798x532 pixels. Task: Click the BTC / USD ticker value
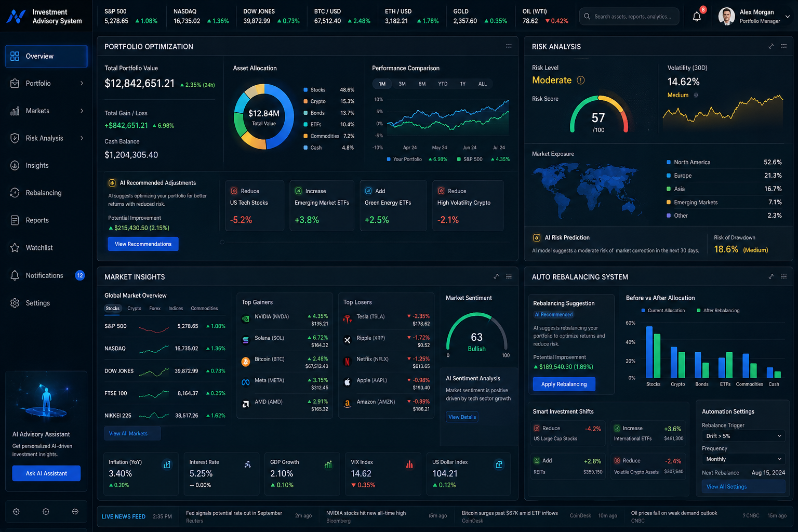coord(327,21)
